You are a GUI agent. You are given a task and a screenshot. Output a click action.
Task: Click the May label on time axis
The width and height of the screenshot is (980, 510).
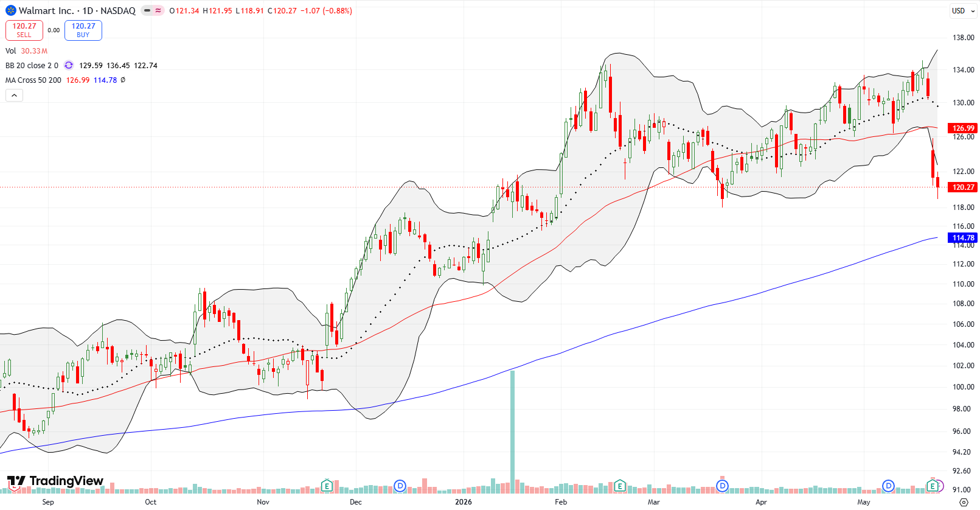pyautogui.click(x=864, y=502)
